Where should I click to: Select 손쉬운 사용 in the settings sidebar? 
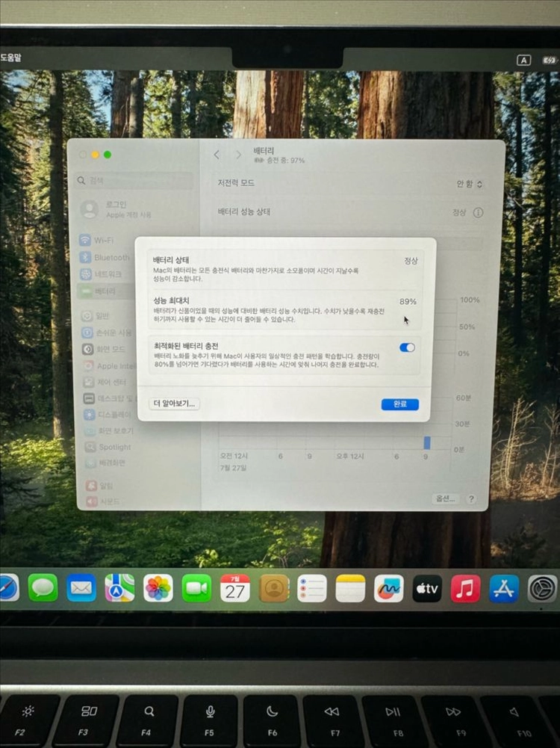point(107,333)
